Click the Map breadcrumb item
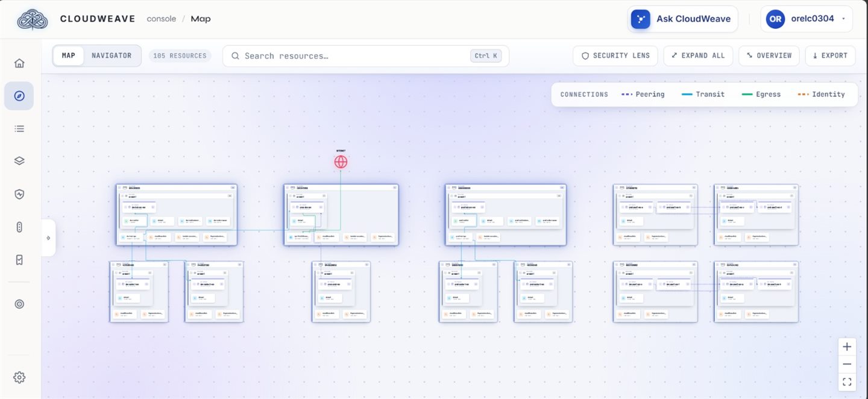Screen dimensions: 868x399 pos(201,19)
